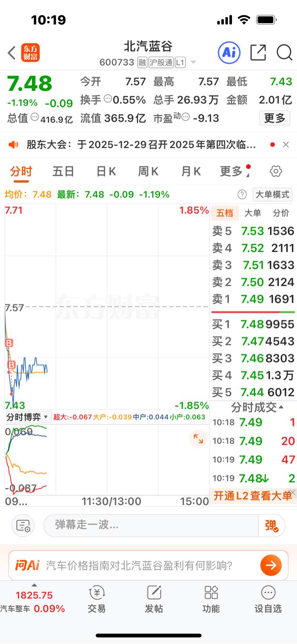
Task: Tap the 买1 7.48 order row
Action: tap(253, 324)
